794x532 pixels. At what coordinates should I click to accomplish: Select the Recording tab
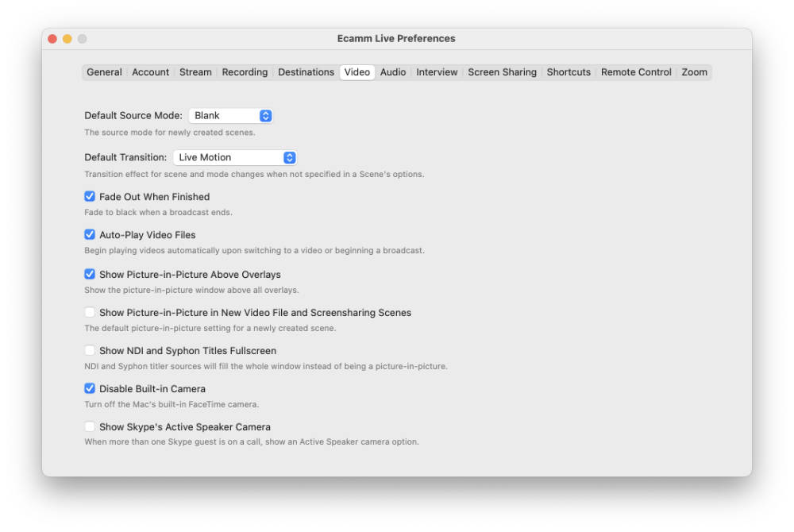(x=245, y=72)
